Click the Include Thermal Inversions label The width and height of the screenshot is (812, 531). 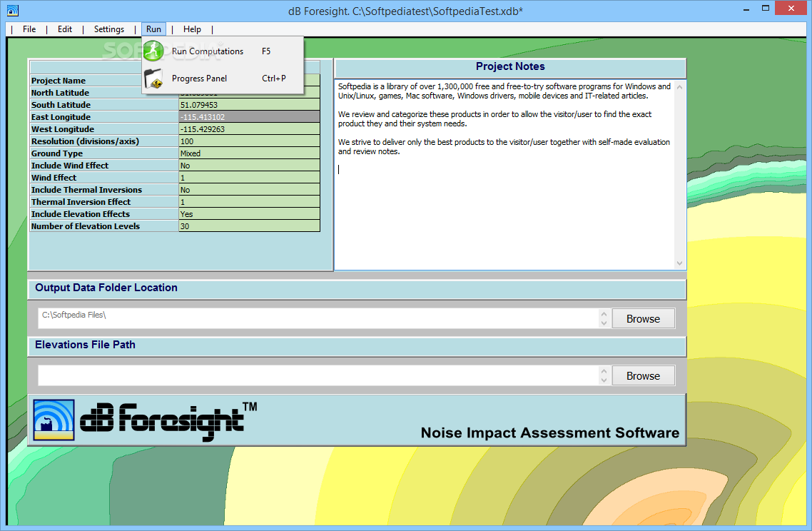pyautogui.click(x=86, y=190)
